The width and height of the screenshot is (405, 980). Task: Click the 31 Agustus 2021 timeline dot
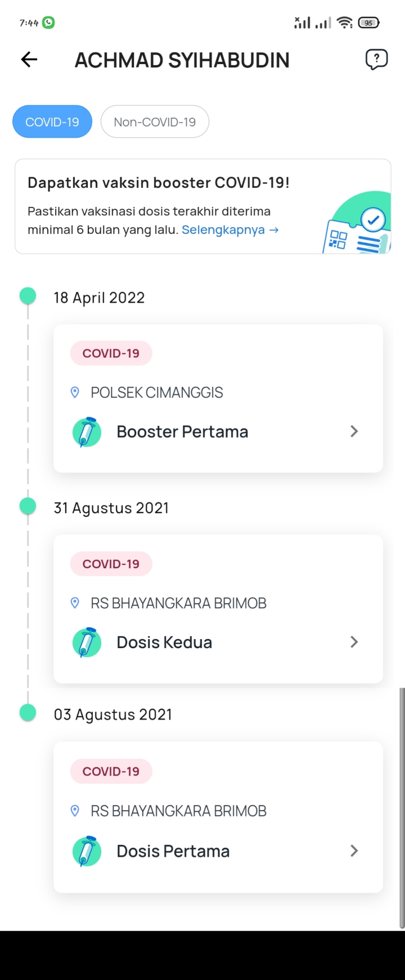28,506
